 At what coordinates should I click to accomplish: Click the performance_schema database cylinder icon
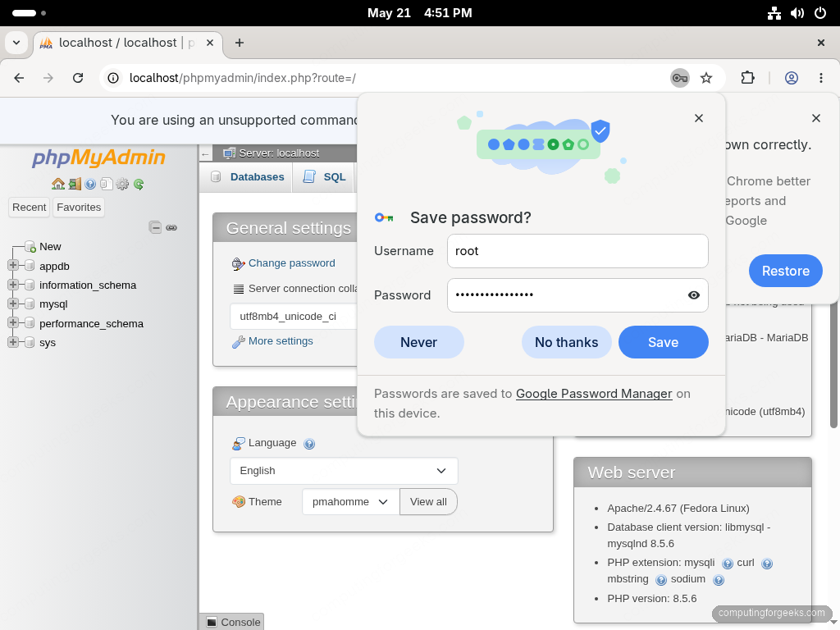pos(30,323)
